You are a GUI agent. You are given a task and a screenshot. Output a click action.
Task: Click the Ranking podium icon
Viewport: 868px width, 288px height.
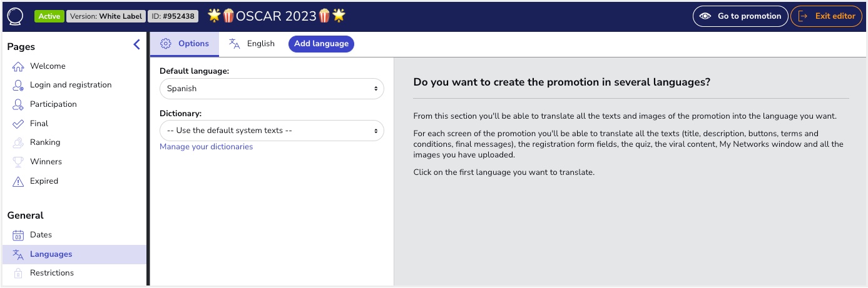click(18, 142)
